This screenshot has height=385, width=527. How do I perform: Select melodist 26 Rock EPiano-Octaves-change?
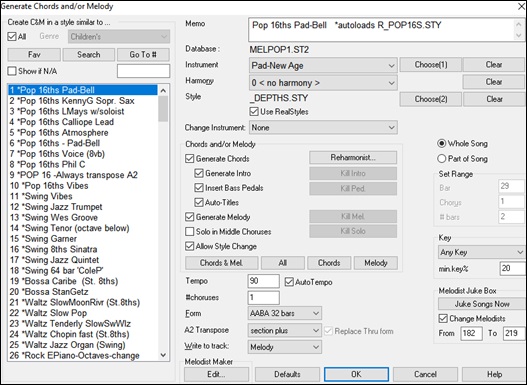click(83, 355)
